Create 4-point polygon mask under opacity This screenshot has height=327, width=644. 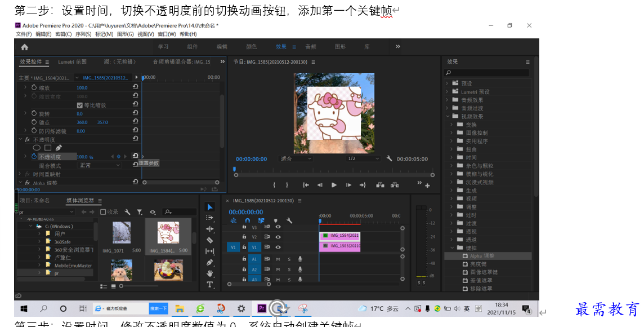coord(48,148)
